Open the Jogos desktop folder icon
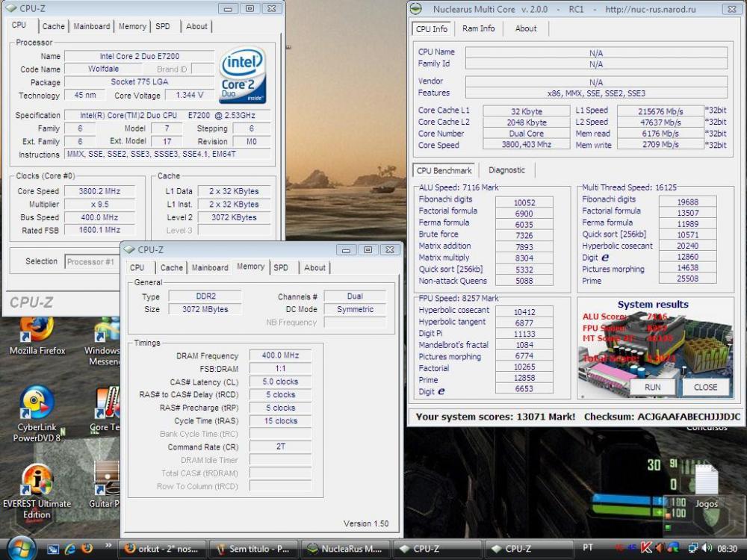 pos(706,482)
